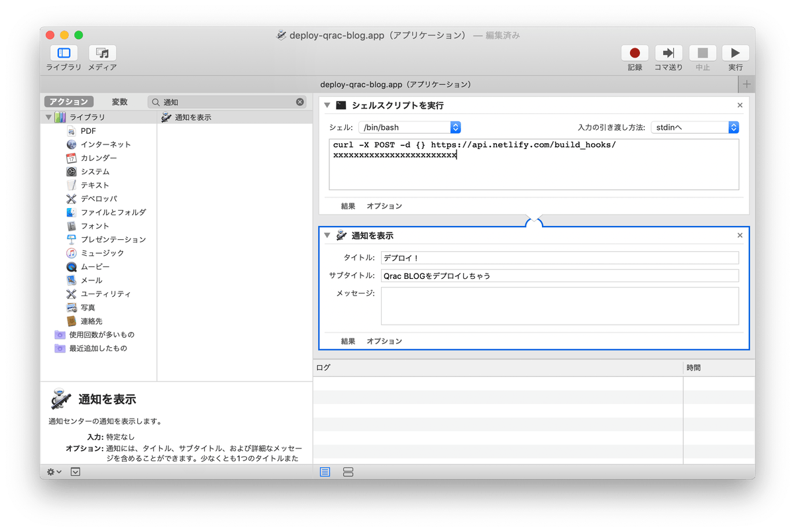Collapse the 通知を表示 action disclosure triangle
Screen dimensions: 795x532
pos(326,235)
